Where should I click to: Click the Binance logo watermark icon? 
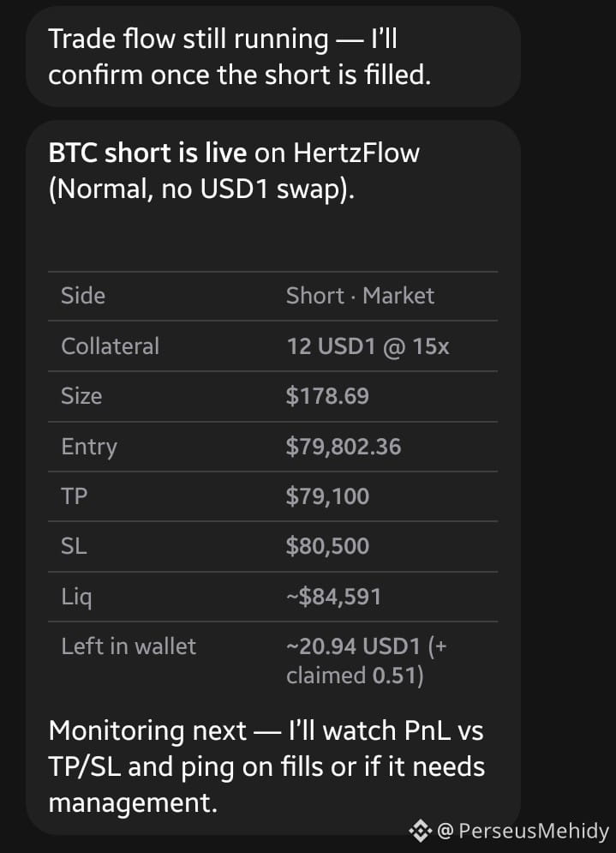tap(421, 831)
